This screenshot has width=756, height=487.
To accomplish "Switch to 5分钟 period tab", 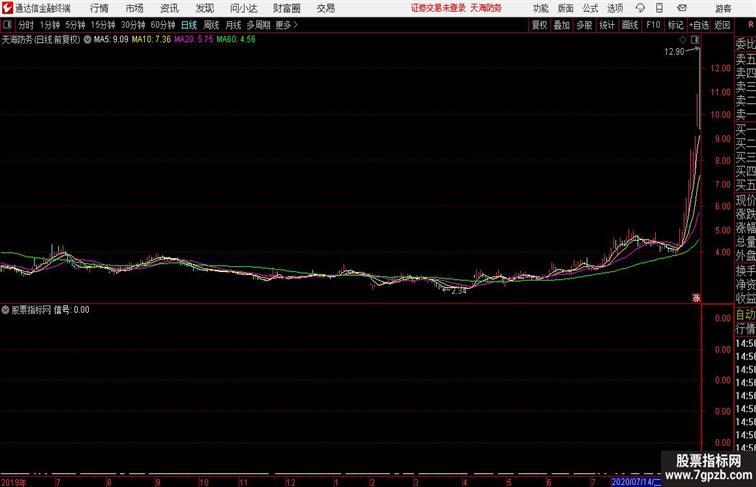I will point(75,25).
